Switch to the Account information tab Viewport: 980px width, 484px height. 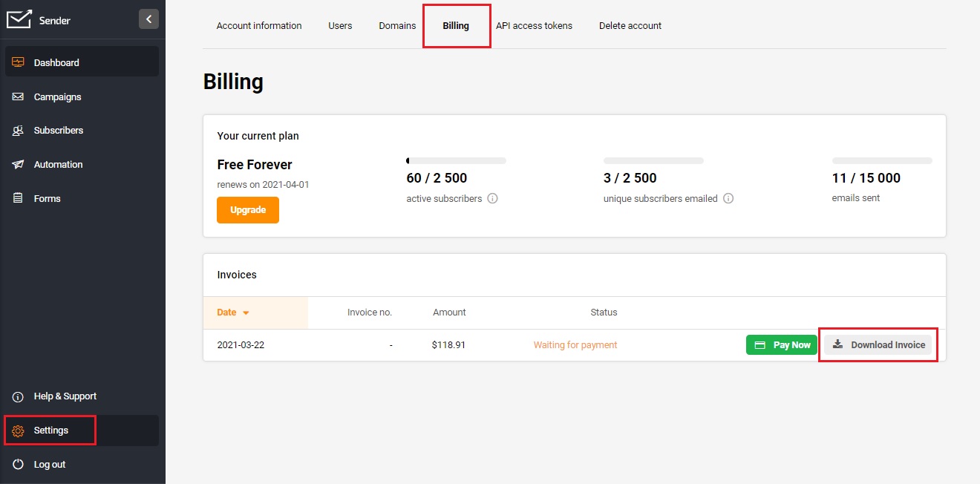(259, 25)
